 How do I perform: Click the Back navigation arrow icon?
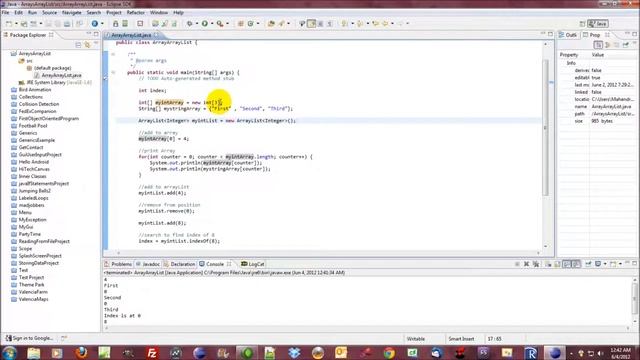coord(385,24)
